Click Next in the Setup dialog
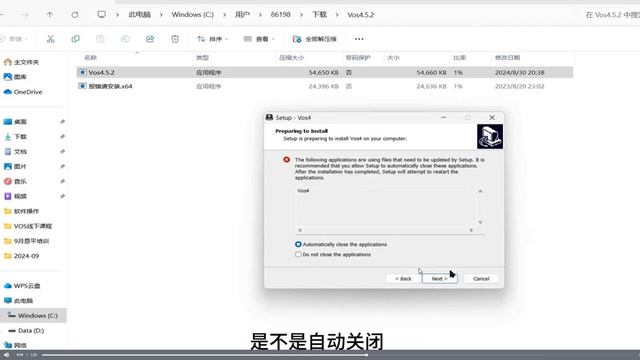 439,278
